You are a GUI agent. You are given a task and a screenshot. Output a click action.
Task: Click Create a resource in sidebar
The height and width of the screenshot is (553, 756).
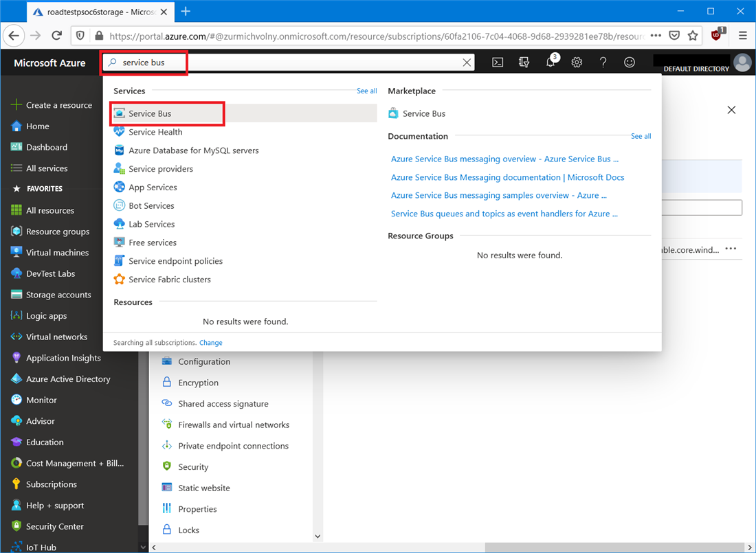(x=58, y=105)
